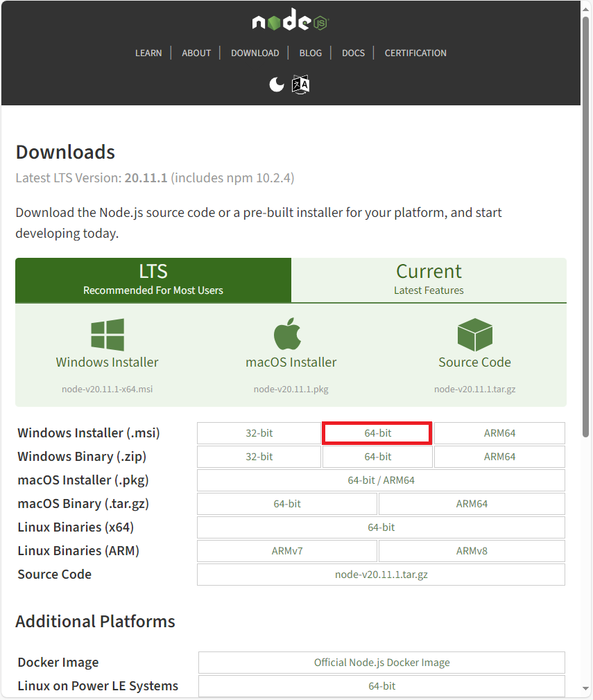Image resolution: width=593 pixels, height=700 pixels.
Task: Download node-v20.11.1.tar.gz in Source Code row
Action: 381,575
